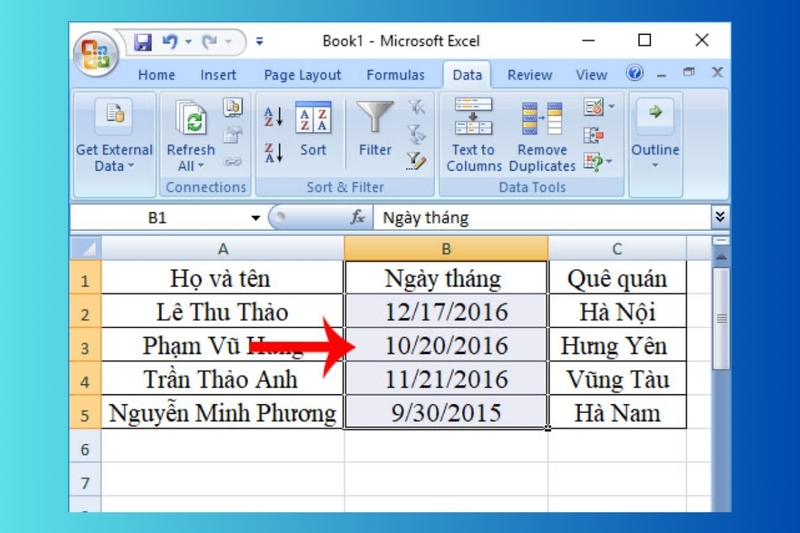Close the workbook with ribbon X

[717, 72]
